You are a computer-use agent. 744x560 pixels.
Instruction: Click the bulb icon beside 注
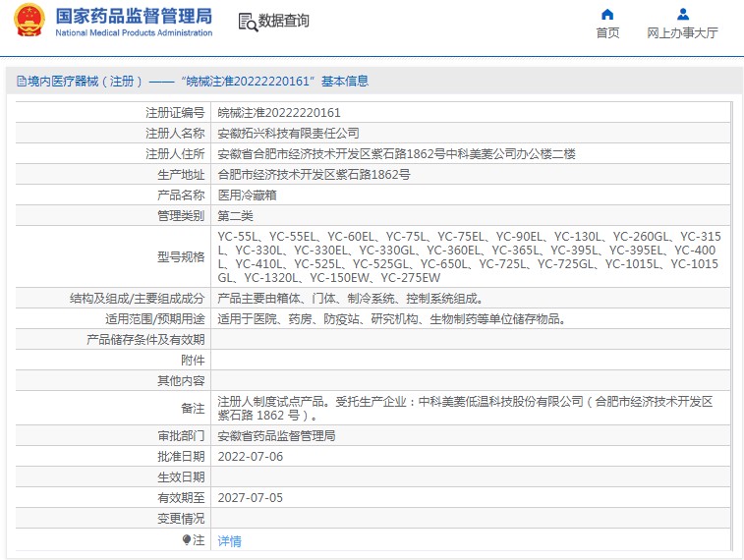tap(187, 539)
